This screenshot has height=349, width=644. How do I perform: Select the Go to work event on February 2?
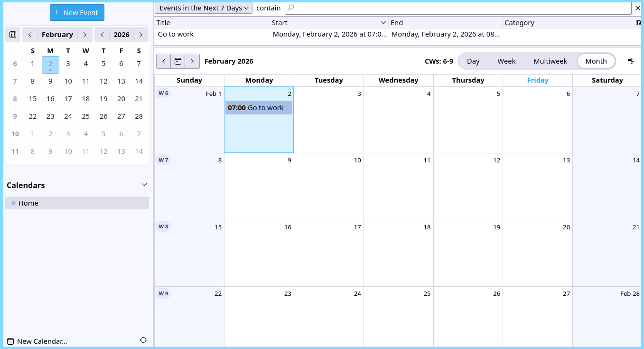[x=259, y=107]
